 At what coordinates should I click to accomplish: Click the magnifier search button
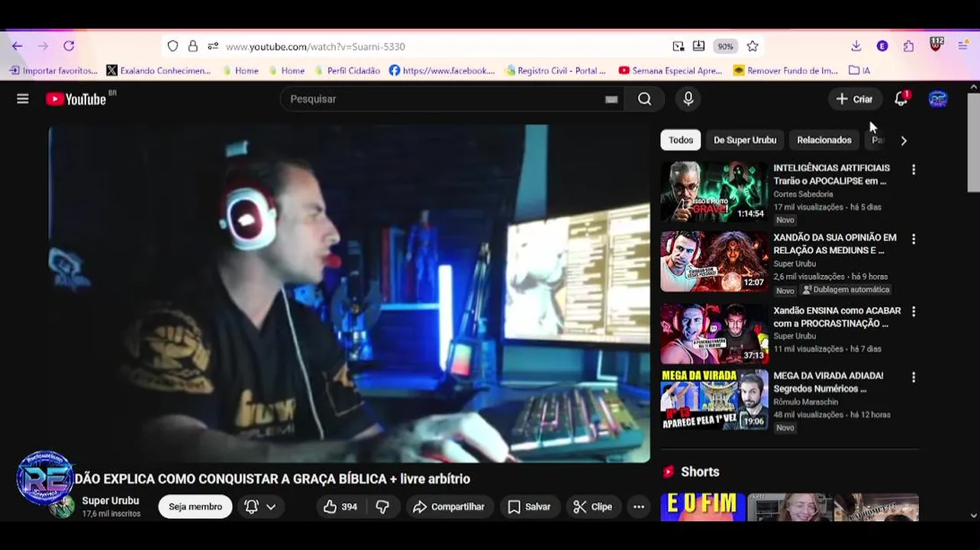click(x=644, y=99)
